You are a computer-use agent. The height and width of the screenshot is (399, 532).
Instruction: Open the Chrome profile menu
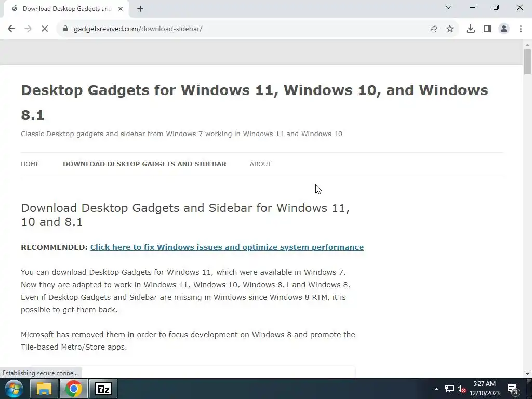pyautogui.click(x=504, y=29)
